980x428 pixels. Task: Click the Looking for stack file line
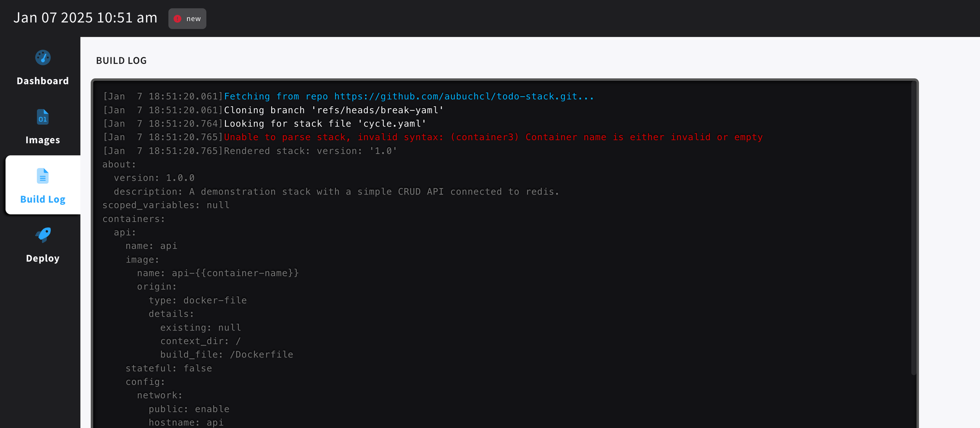(x=325, y=124)
